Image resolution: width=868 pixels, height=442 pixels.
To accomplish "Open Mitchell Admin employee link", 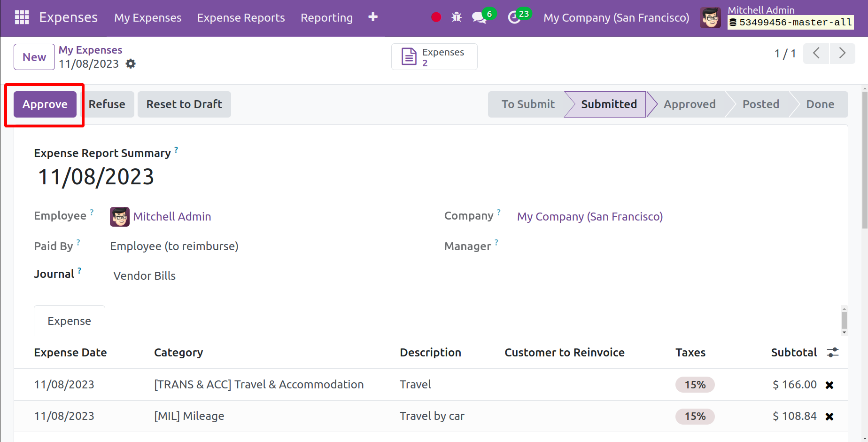I will click(x=172, y=217).
